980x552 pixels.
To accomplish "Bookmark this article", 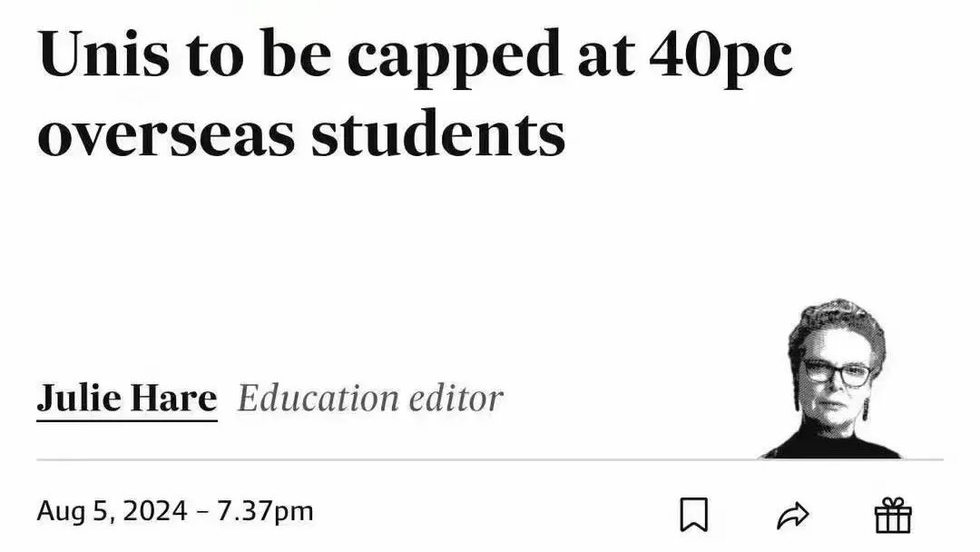I will coord(694,516).
